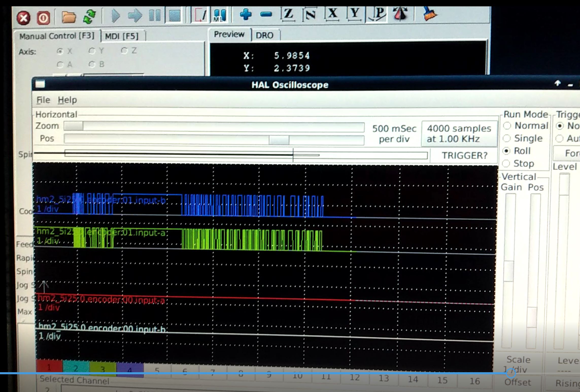This screenshot has width=580, height=392.
Task: Click the red E-stop toolbar icon
Action: [23, 18]
